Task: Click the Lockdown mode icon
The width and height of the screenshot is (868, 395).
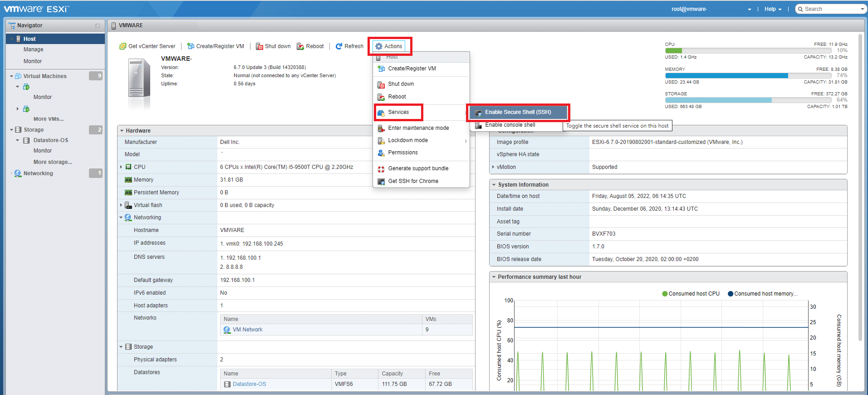Action: [x=381, y=141]
